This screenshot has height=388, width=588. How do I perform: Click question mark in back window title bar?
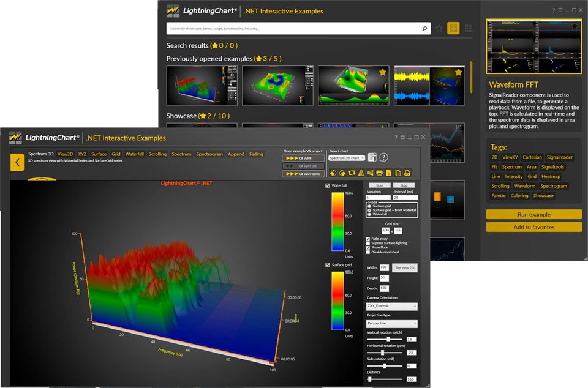[554, 10]
